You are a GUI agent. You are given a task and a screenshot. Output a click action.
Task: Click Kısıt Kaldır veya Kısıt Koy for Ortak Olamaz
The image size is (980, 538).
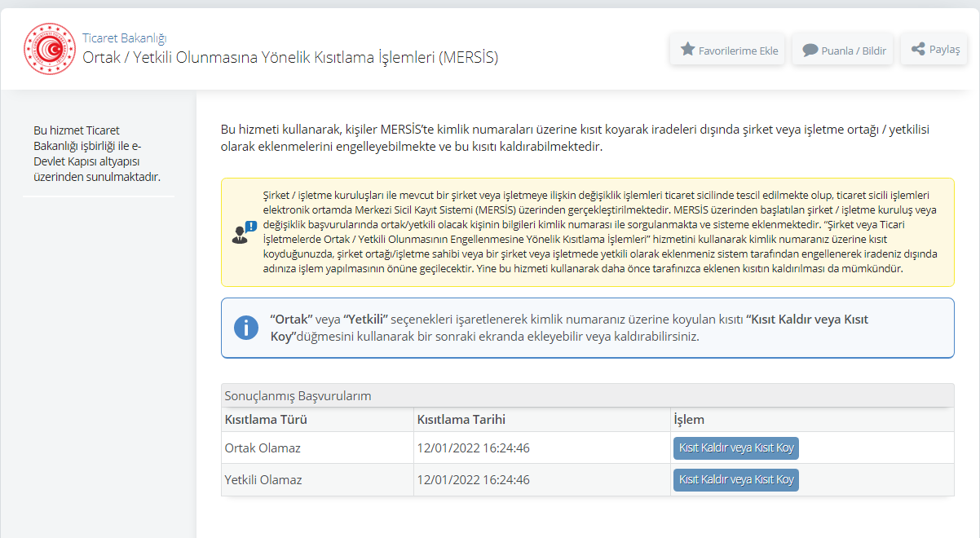(x=736, y=448)
